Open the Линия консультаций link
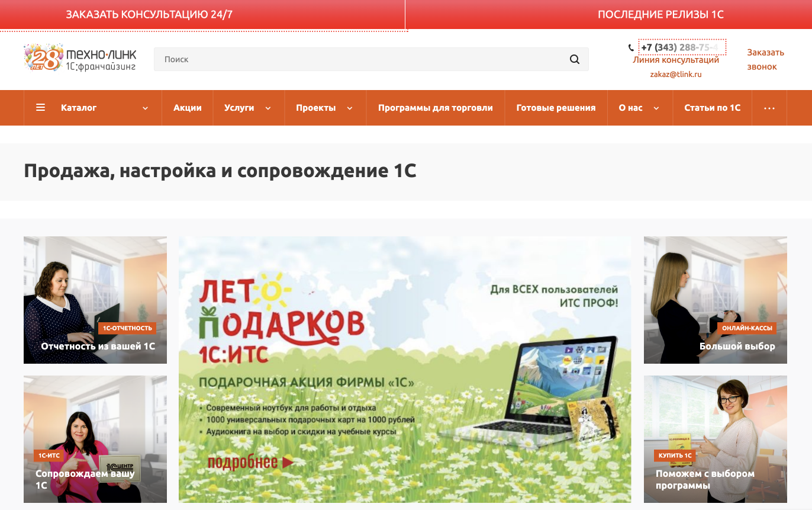The width and height of the screenshot is (812, 510). (676, 60)
